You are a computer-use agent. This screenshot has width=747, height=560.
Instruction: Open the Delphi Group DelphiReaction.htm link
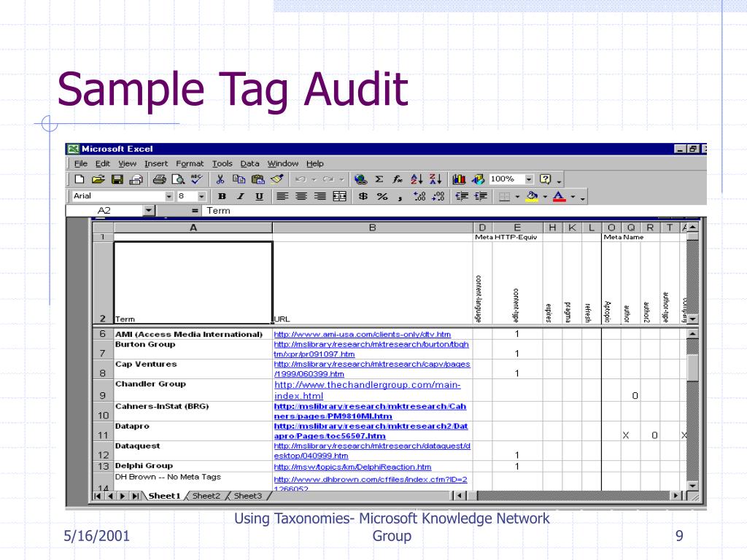pos(352,467)
